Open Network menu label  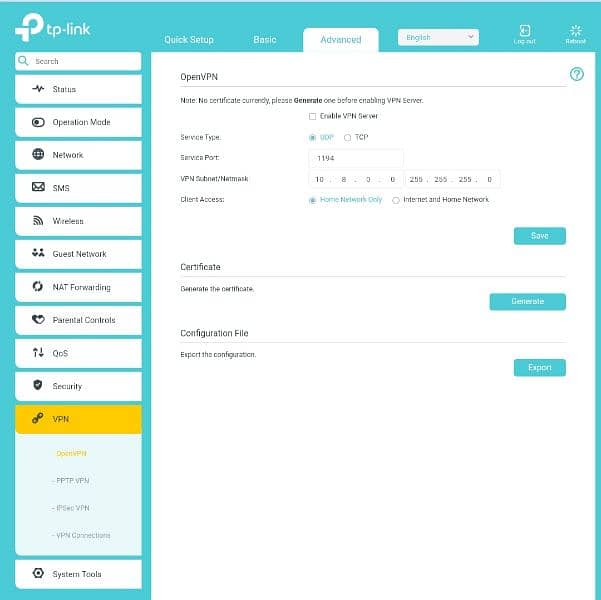click(68, 155)
